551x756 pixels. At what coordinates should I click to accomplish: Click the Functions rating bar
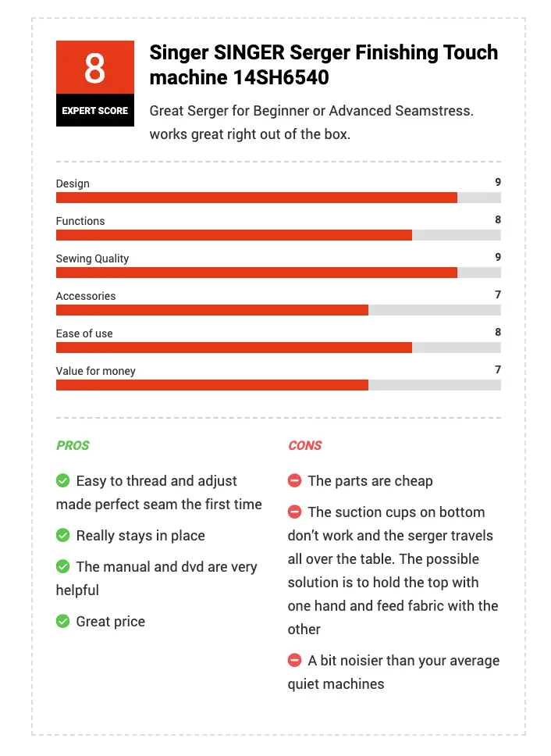coord(279,235)
